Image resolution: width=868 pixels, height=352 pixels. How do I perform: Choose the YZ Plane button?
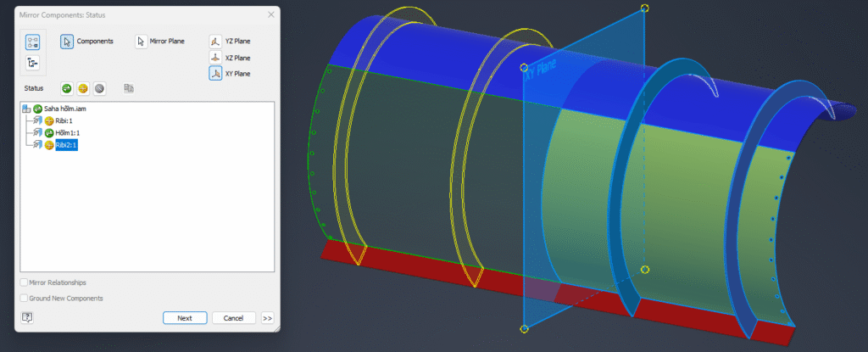(215, 41)
